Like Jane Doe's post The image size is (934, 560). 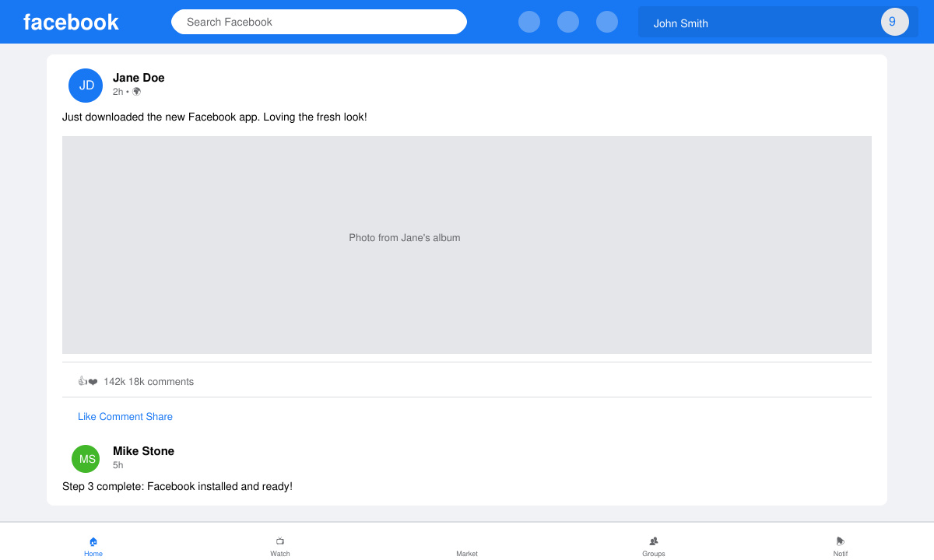click(87, 417)
